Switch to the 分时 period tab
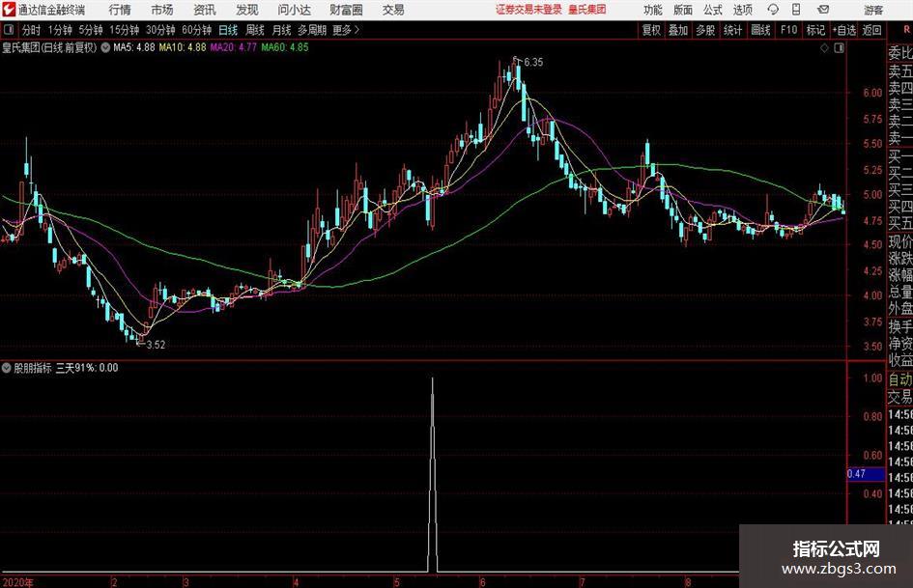Screen dimensions: 913x588 pos(32,30)
